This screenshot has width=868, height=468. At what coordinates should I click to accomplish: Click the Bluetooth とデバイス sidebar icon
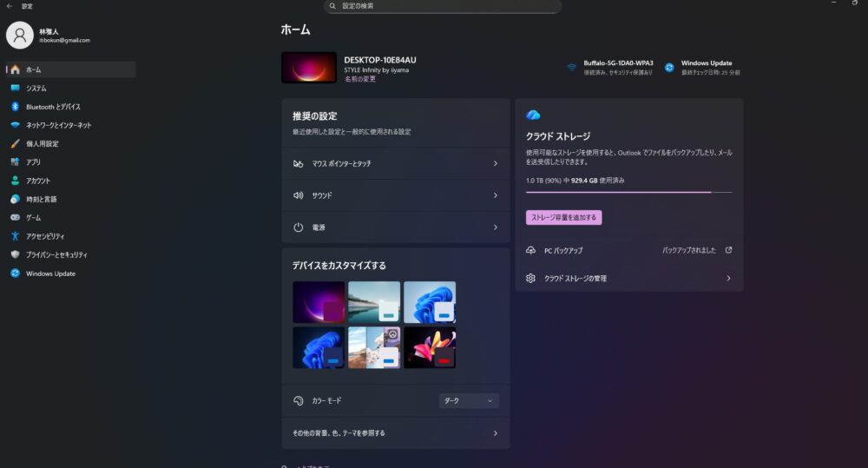point(15,107)
